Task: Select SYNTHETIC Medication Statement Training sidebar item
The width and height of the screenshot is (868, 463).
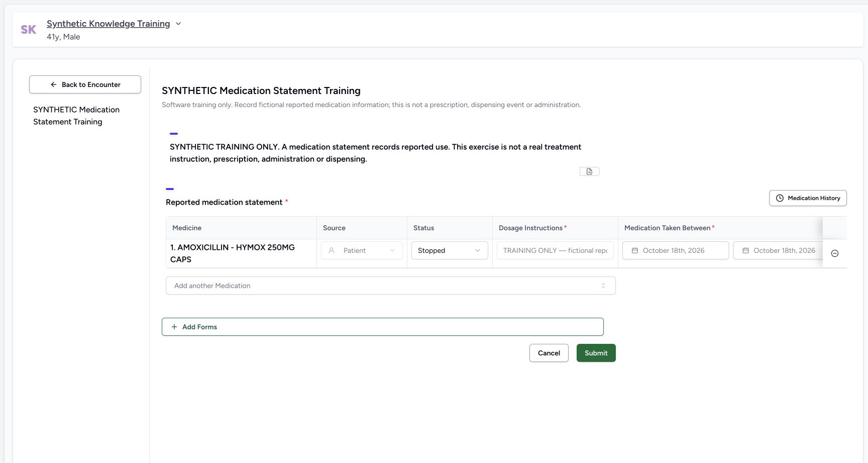Action: click(x=76, y=116)
